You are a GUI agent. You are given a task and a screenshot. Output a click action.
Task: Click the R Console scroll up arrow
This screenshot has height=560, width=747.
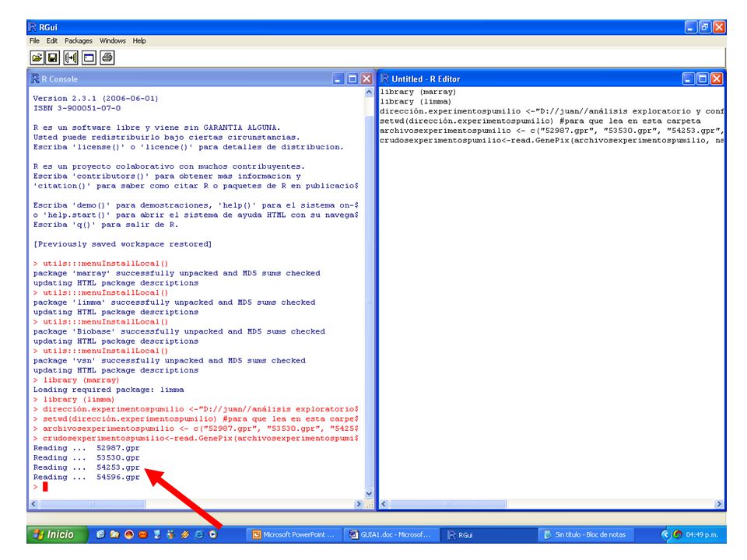coord(369,93)
